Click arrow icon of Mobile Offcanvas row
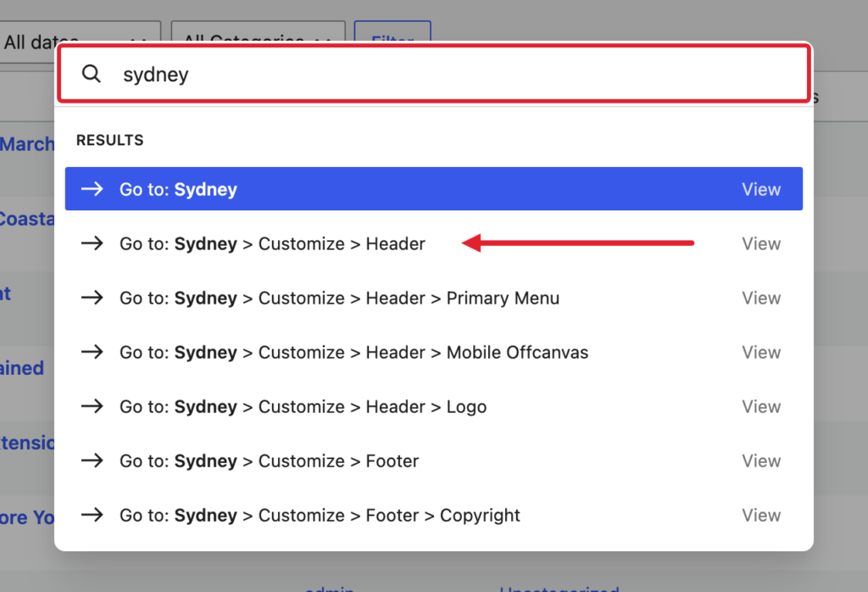868x592 pixels. 92,352
